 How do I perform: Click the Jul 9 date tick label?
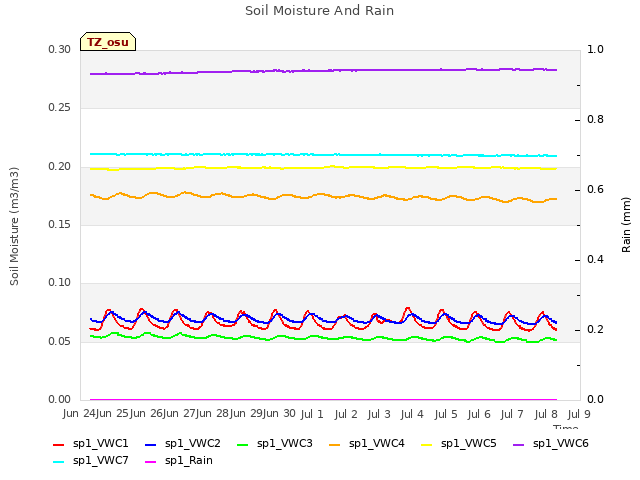(x=579, y=414)
